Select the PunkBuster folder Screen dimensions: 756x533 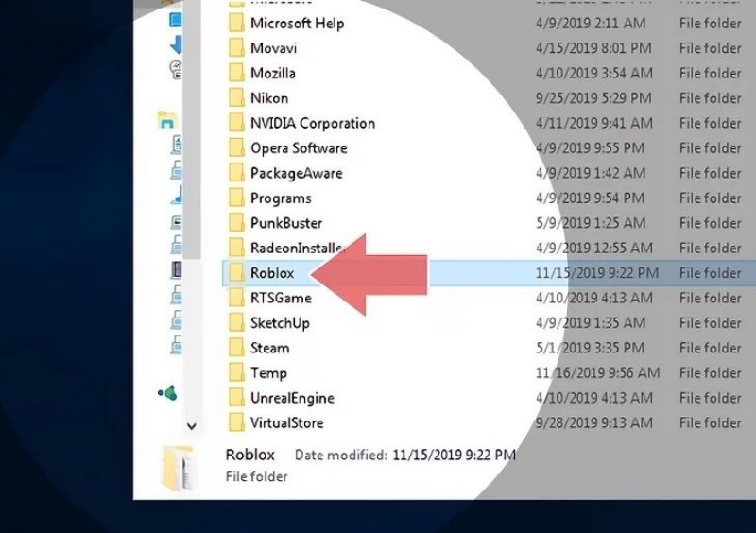(285, 223)
